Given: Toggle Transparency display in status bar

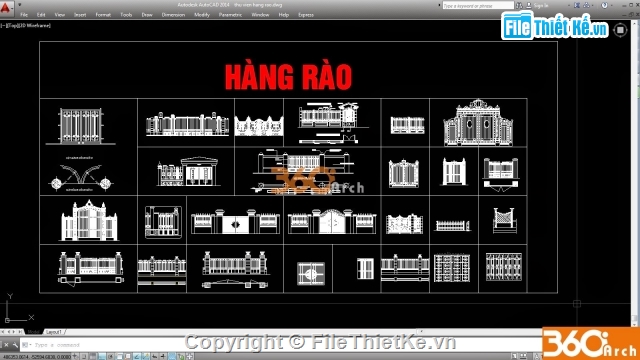Looking at the screenshot, I should [172, 357].
